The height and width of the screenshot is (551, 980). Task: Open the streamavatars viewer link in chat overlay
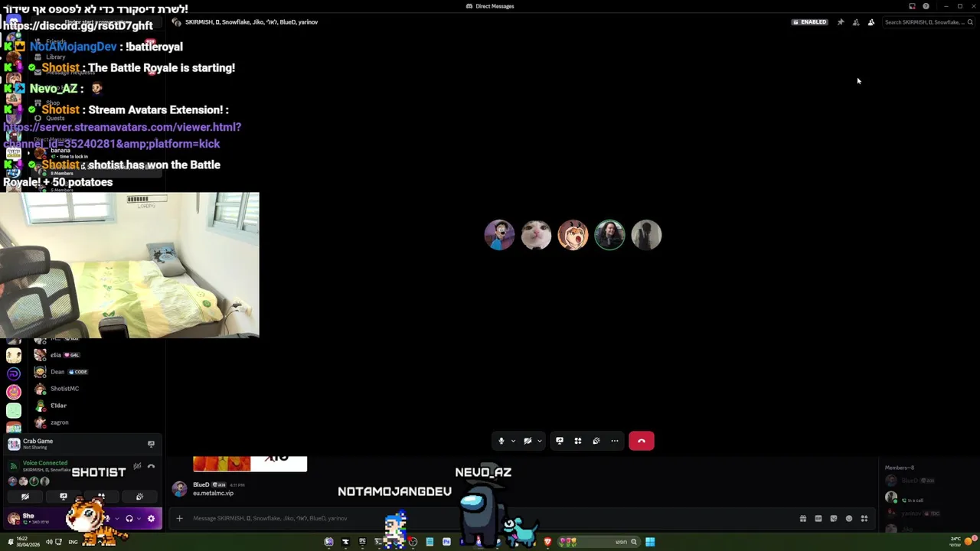pyautogui.click(x=122, y=135)
